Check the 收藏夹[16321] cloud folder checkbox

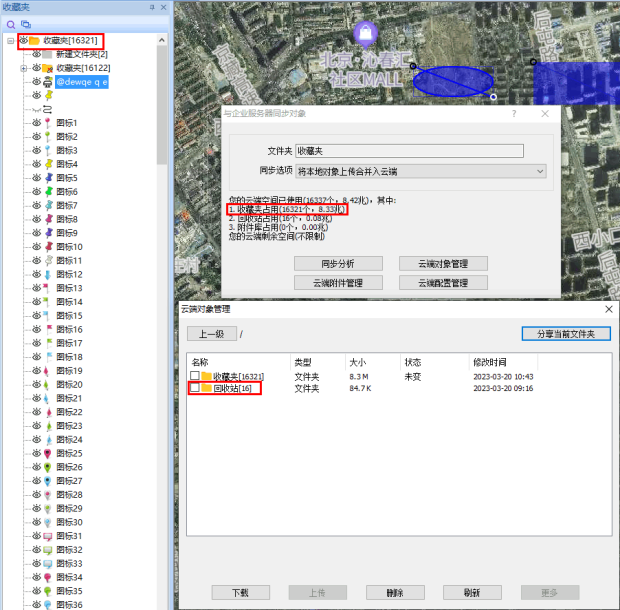[194, 376]
